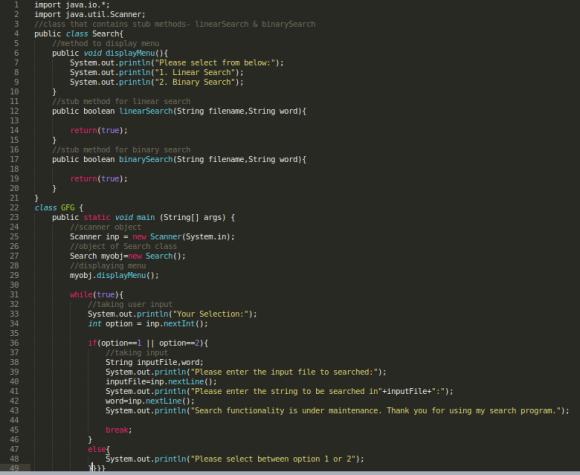Viewport: 580px width, 475px height.
Task: Click the GFG class name
Action: click(68, 208)
